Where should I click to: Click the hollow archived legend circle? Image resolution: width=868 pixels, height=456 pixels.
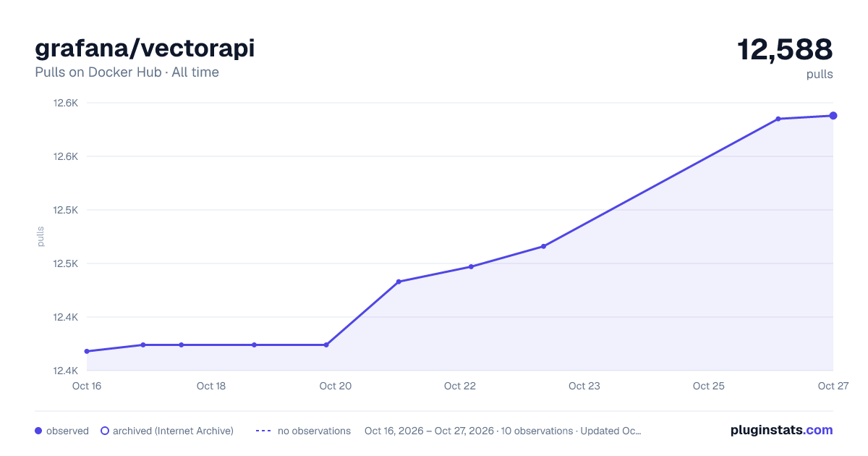coord(105,431)
